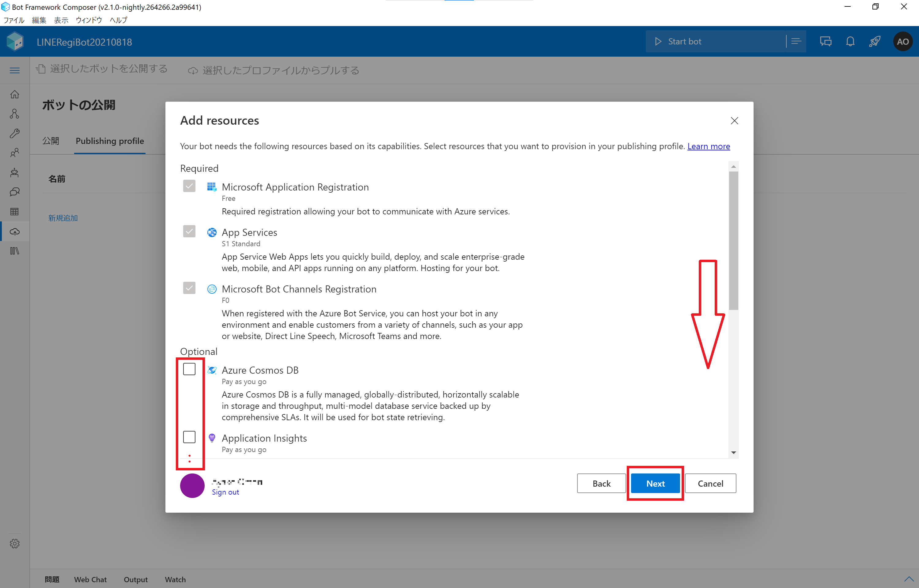919x588 pixels.
Task: Follow the Learn more link
Action: coord(709,146)
